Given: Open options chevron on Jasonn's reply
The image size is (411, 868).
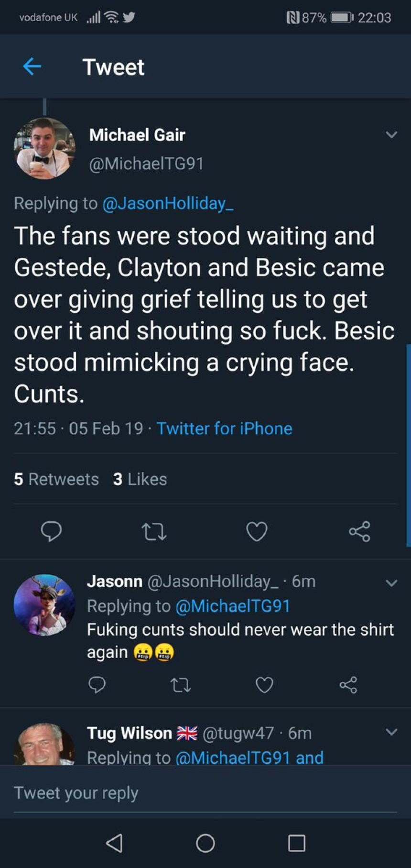Looking at the screenshot, I should 391,582.
